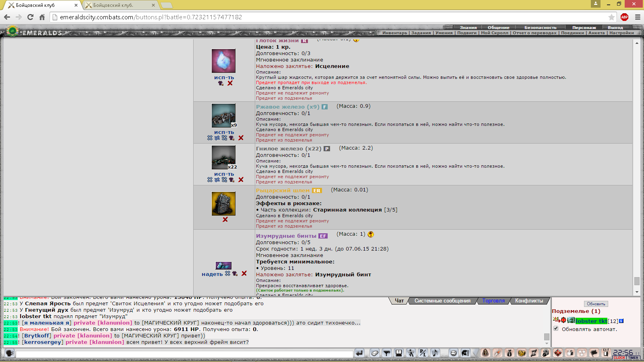Click the eraser clear-chat icon

[375, 353]
